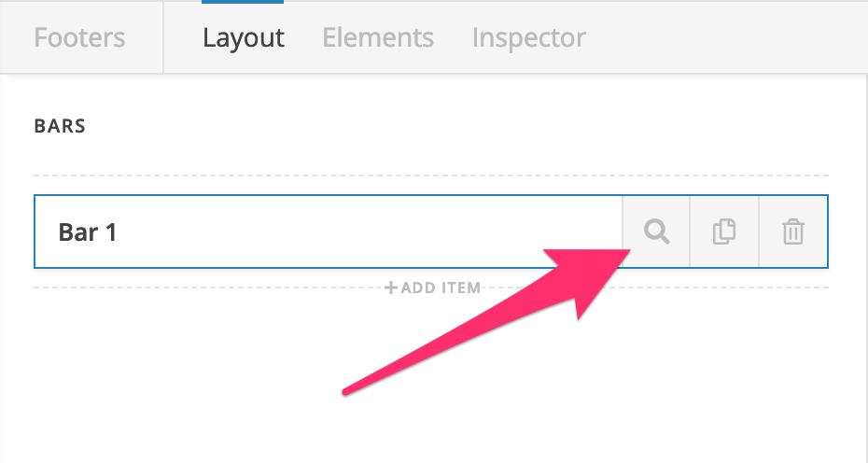
Task: Delete Bar 1 with the trash icon
Action: click(793, 231)
